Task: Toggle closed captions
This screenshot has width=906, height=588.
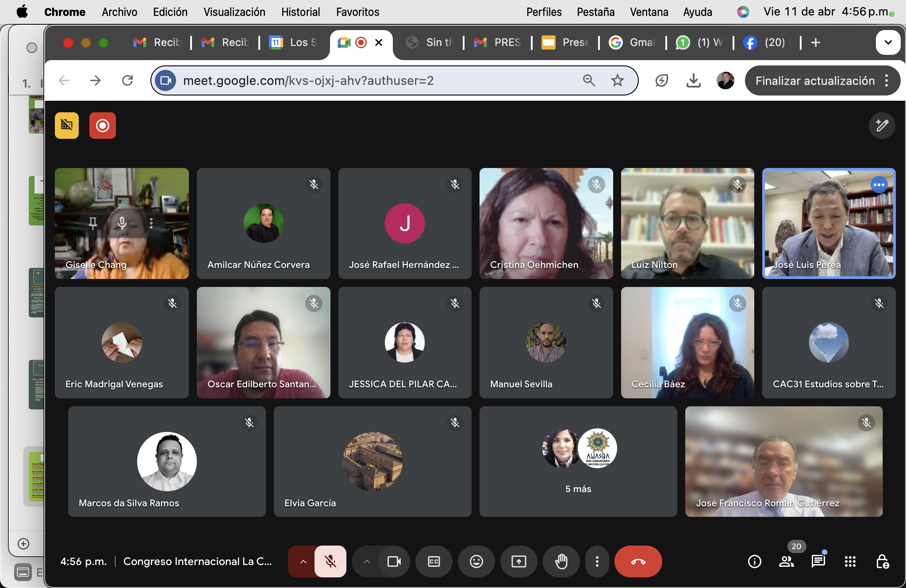Action: tap(434, 561)
